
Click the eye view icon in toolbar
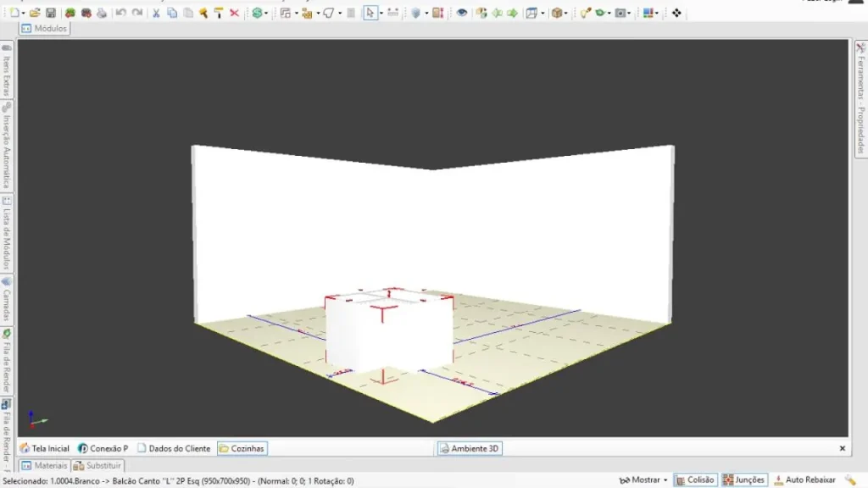(461, 13)
